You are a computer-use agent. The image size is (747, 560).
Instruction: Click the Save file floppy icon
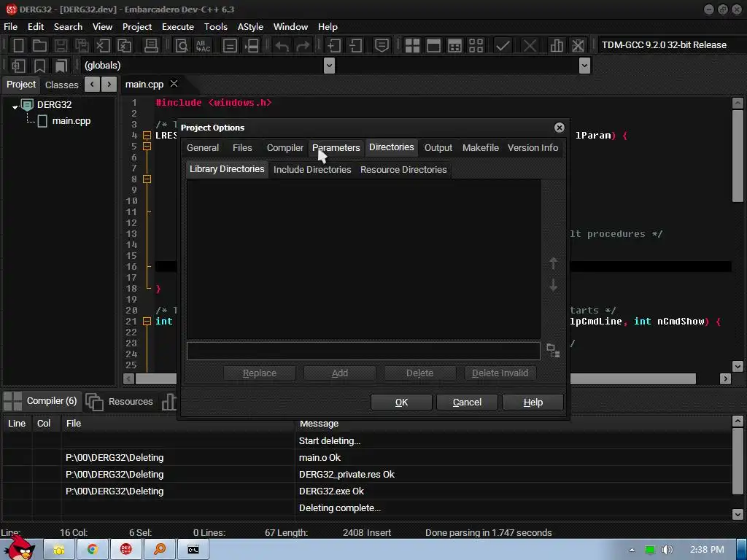coord(61,46)
